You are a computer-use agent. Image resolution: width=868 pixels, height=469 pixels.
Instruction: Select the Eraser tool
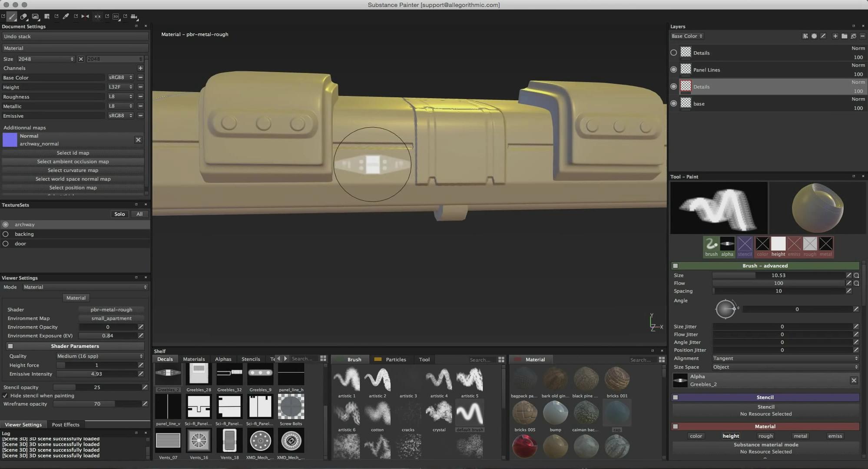24,17
